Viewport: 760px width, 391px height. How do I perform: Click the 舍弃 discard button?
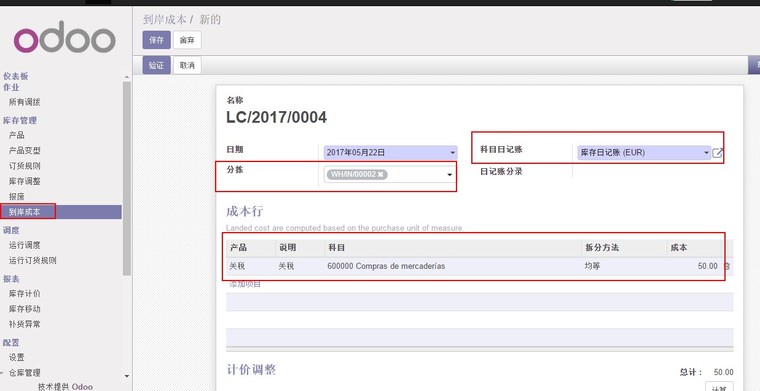coord(187,40)
